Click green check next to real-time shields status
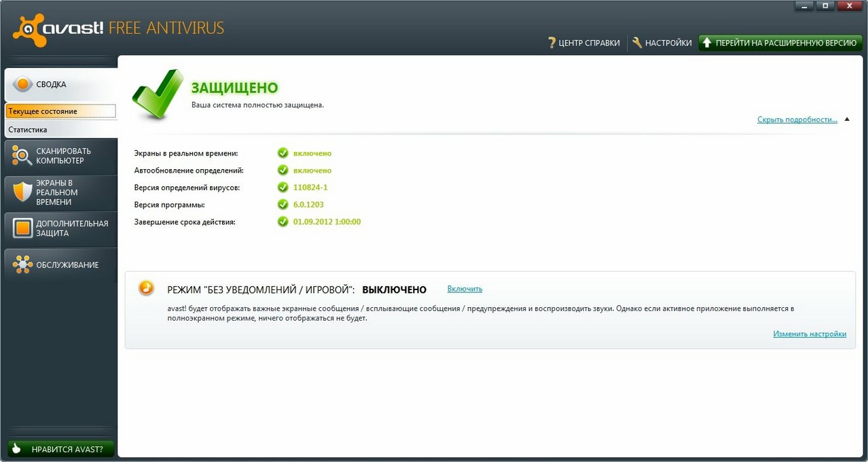This screenshot has height=462, width=868. (283, 154)
